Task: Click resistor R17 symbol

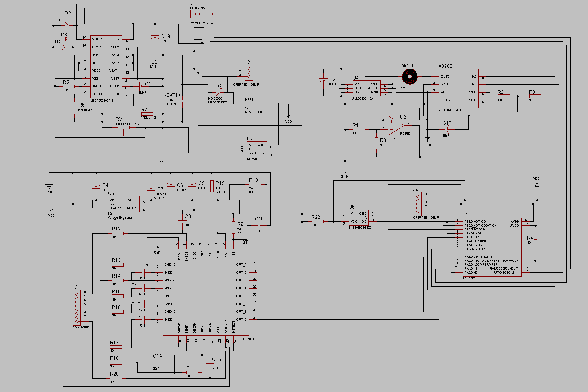Action: coord(116,347)
